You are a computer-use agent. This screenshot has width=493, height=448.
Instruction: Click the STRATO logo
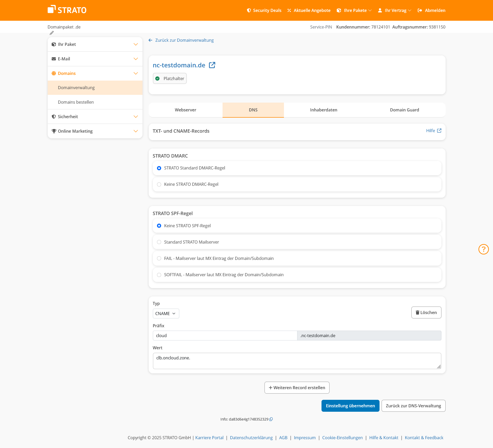pyautogui.click(x=67, y=10)
